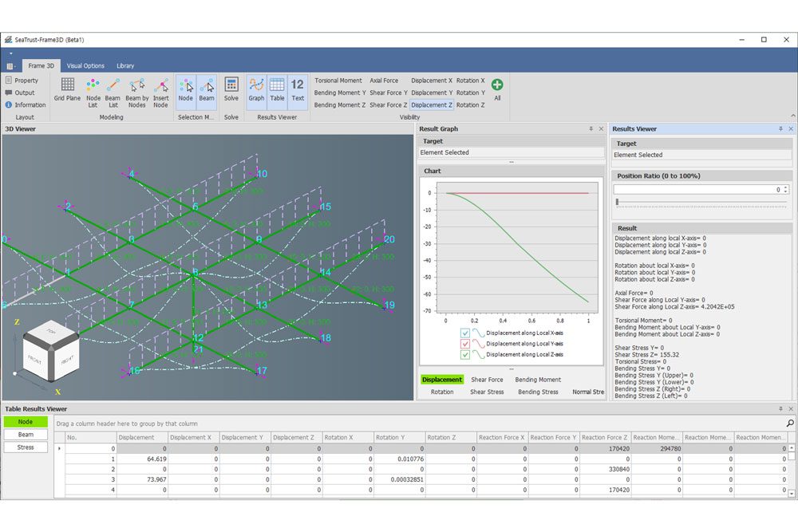Toggle Axial Force visibility

(384, 81)
